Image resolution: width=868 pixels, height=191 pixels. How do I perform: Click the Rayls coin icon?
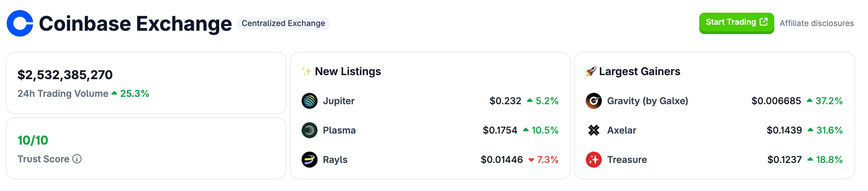click(x=309, y=160)
